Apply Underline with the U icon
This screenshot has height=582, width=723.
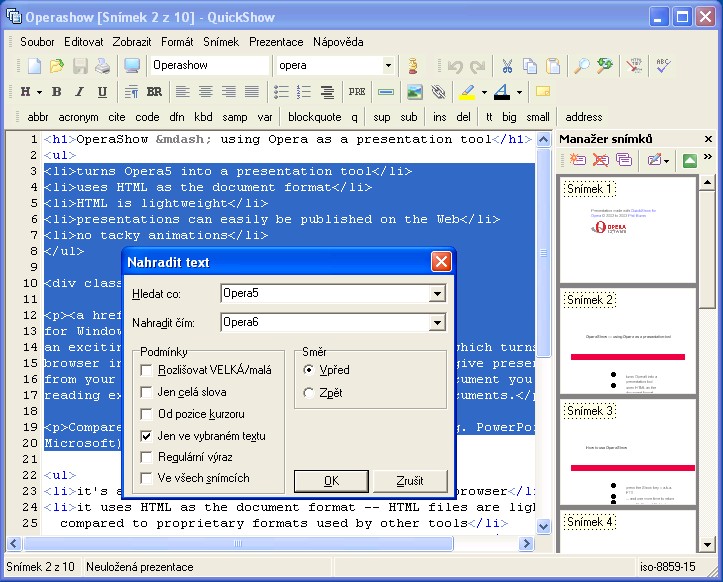pyautogui.click(x=102, y=92)
